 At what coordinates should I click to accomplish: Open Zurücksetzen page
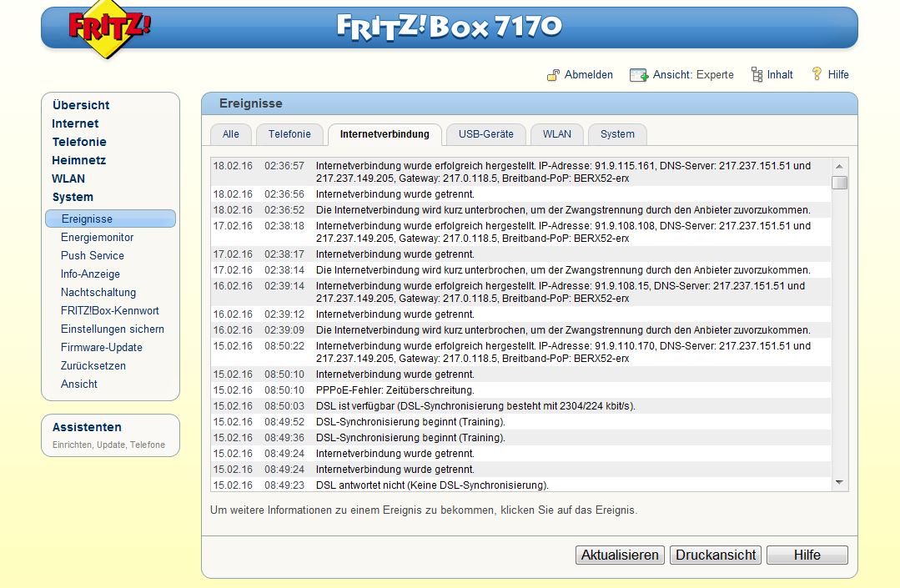click(93, 365)
